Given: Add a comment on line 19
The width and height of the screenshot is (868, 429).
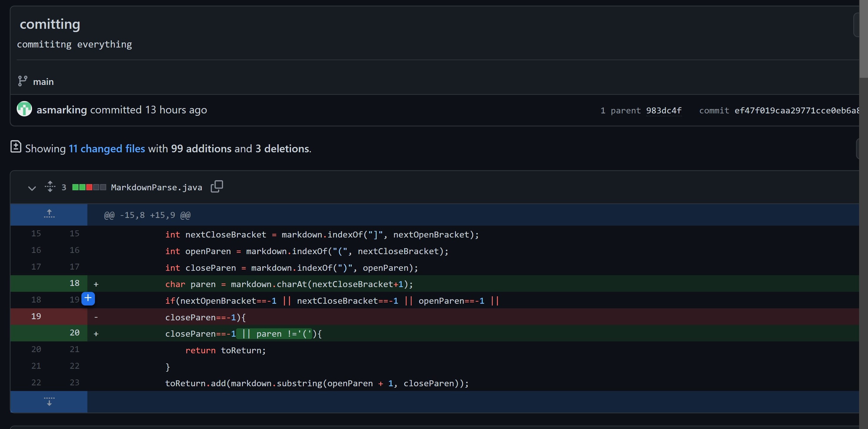Looking at the screenshot, I should [88, 298].
